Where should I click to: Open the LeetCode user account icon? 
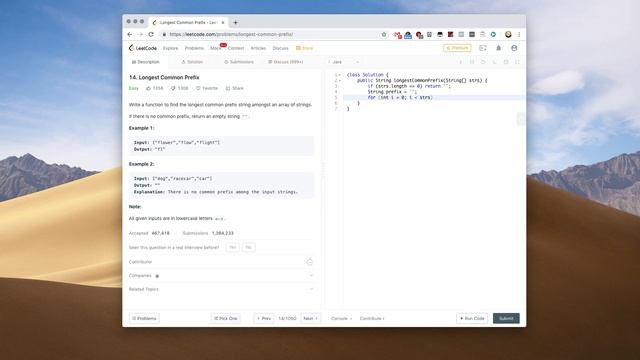pyautogui.click(x=514, y=48)
